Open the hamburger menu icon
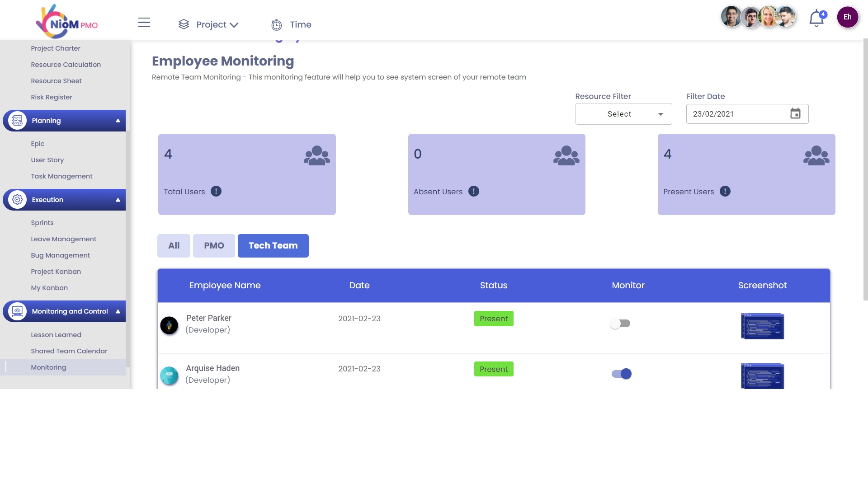The image size is (868, 488). (x=144, y=23)
